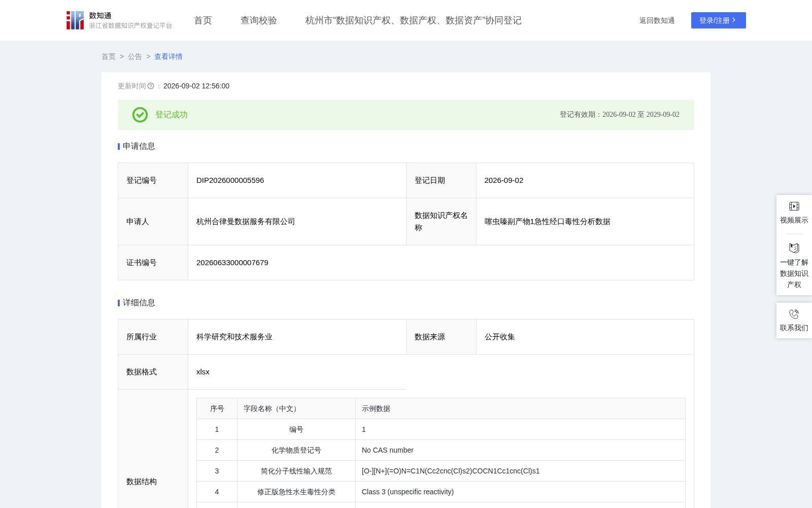Click 查看详情 in the breadcrumb
Viewport: 812px width, 508px height.
point(168,56)
